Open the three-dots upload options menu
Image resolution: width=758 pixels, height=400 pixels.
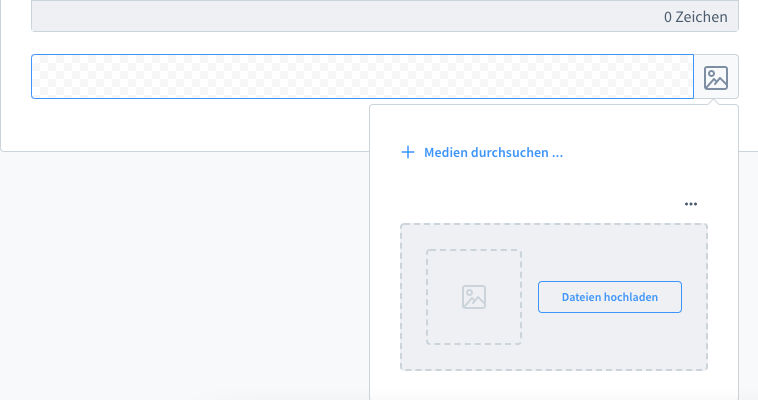coord(691,204)
